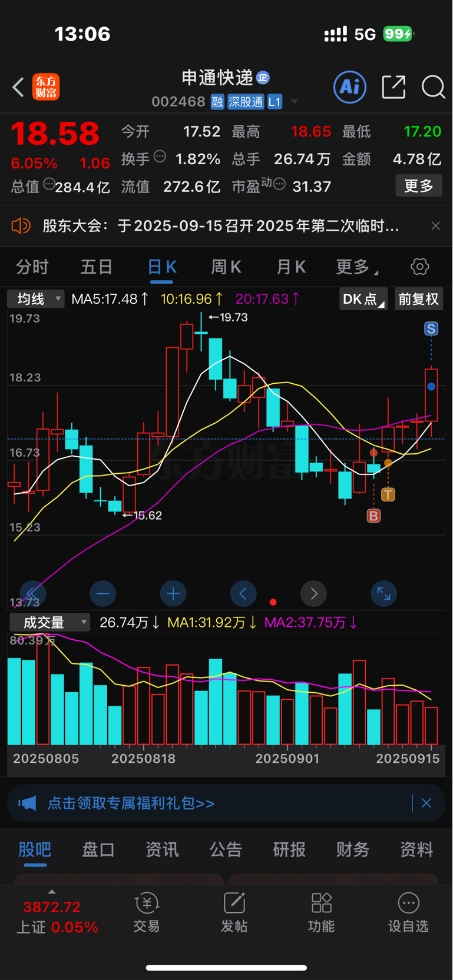453x980 pixels.
Task: Add stock via 设自选 button
Action: (408, 913)
